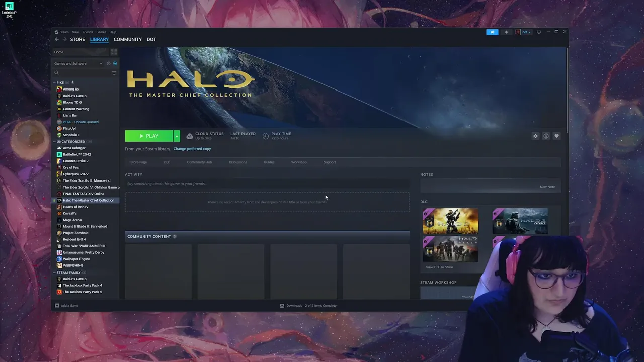
Task: Click Add a Game plus icon
Action: coord(57,306)
